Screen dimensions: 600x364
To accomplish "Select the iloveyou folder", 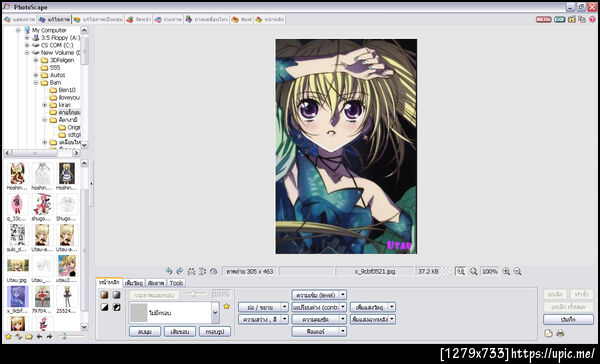I will (69, 98).
